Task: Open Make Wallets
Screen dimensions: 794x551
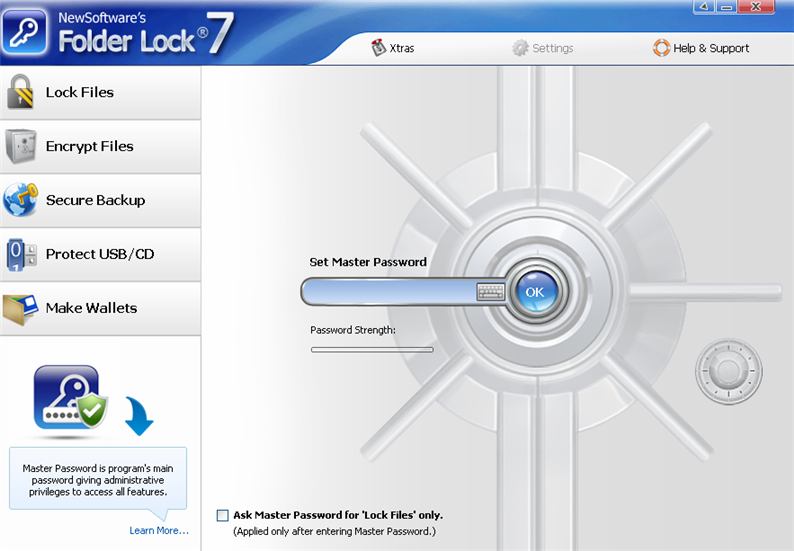Action: point(100,308)
